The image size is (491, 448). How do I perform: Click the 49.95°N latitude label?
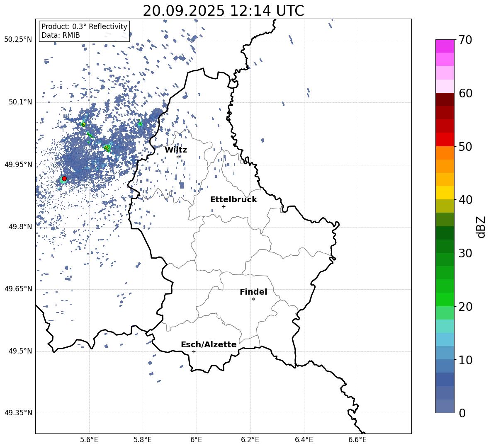[x=18, y=165]
